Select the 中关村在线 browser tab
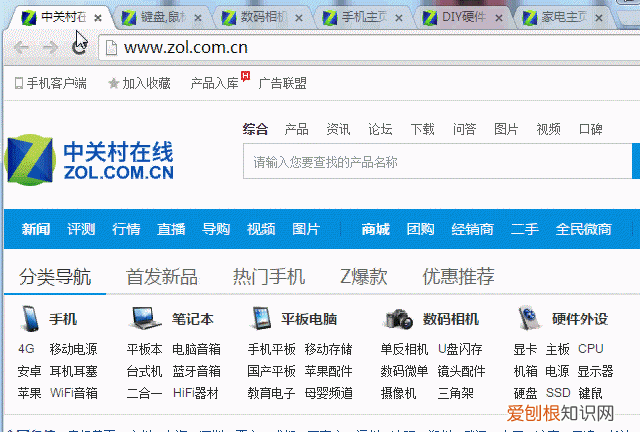The image size is (640, 432). (x=61, y=18)
